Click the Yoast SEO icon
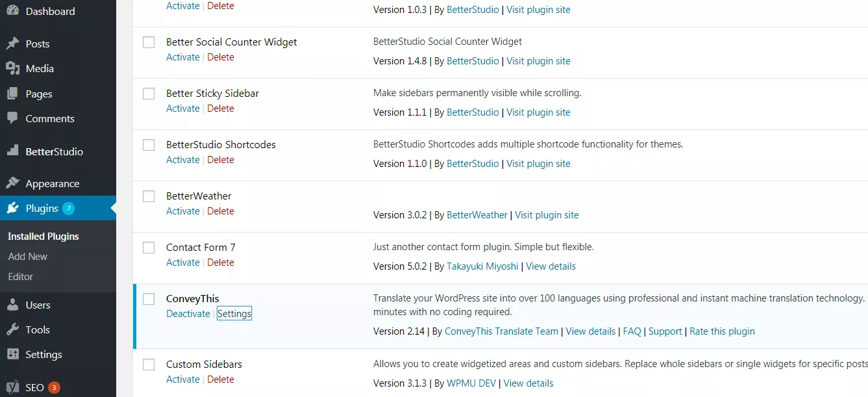Viewport: 868px width, 397px height. (x=12, y=387)
